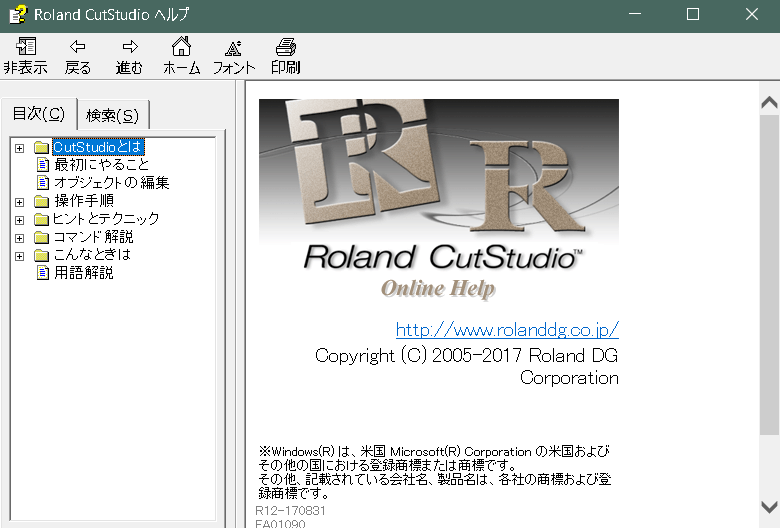The height and width of the screenshot is (528, 780).
Task: Open the ホーム home icon
Action: pos(182,46)
